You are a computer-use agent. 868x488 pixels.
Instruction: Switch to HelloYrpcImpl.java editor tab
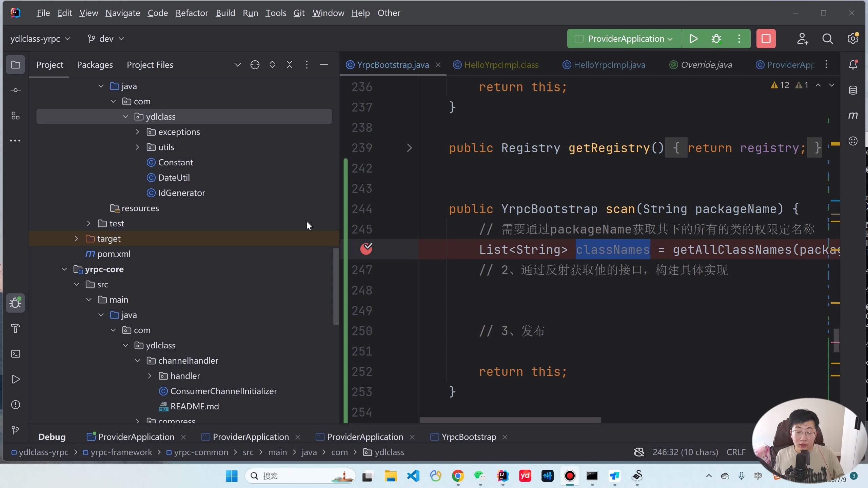pos(609,65)
